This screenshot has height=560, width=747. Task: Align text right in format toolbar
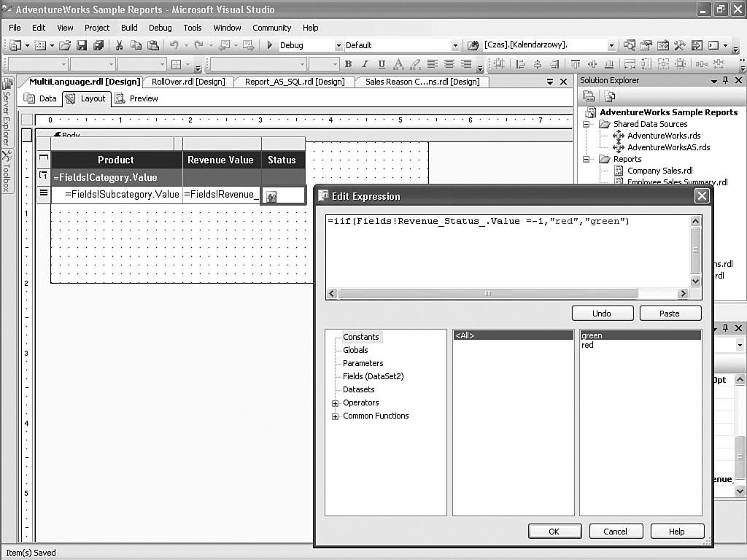click(466, 64)
